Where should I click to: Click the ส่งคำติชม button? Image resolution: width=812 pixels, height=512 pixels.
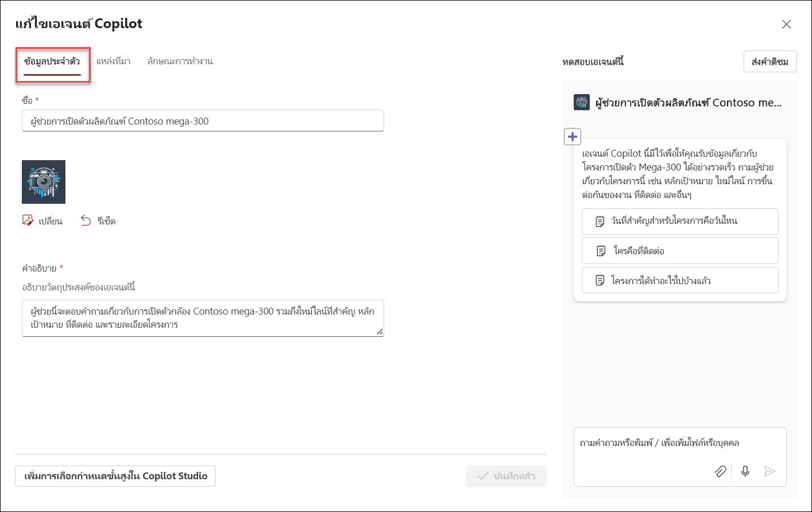[x=770, y=61]
